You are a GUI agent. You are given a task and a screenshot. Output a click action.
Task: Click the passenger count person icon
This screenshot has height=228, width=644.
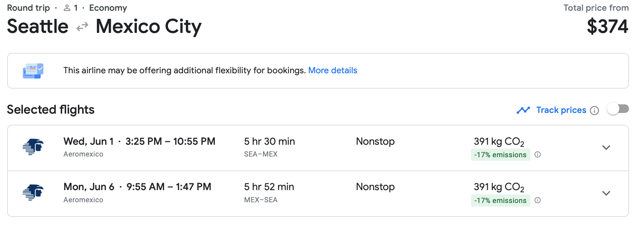pos(67,8)
